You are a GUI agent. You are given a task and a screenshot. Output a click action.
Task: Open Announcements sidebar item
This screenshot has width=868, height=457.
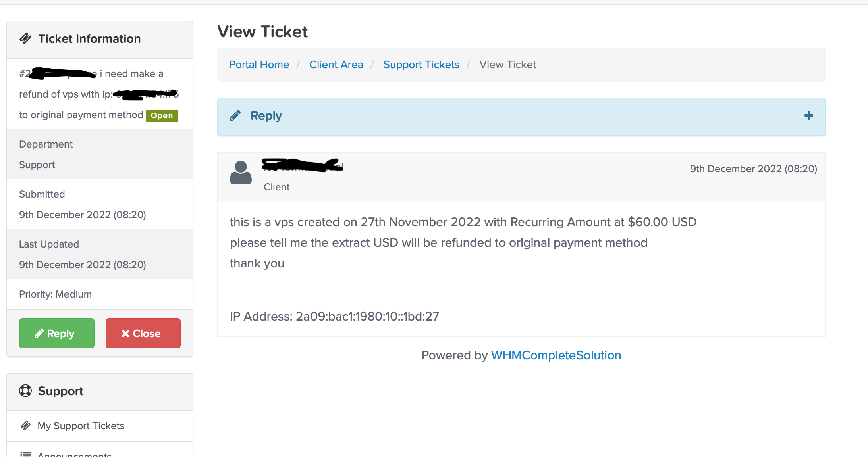tap(74, 454)
